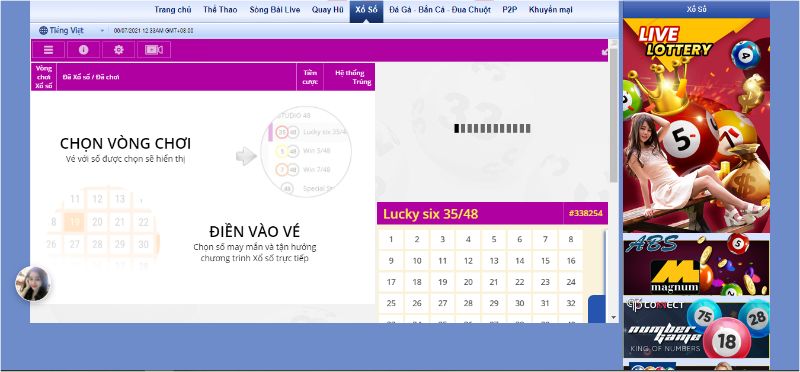Select number 22 in the Lucky six panel
800x372 pixels.
(x=519, y=282)
